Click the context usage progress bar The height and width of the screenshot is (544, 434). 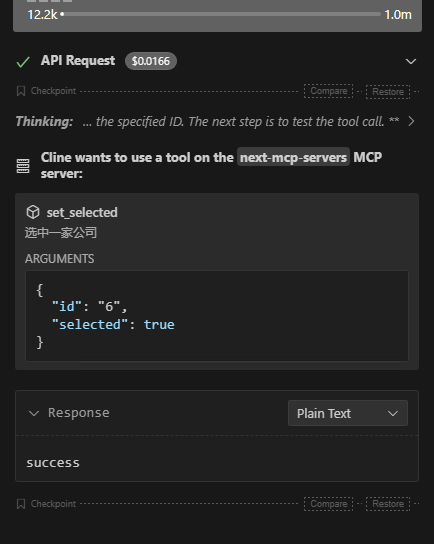click(x=220, y=14)
